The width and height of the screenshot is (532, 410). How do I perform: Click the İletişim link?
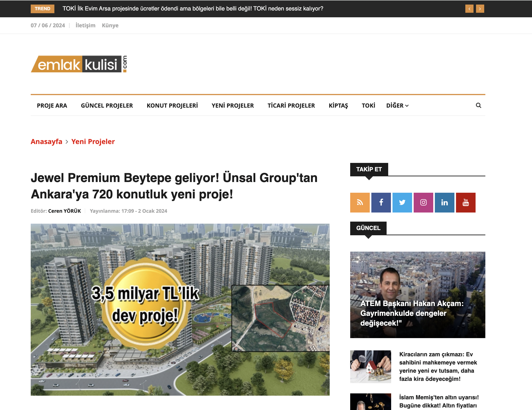tap(85, 25)
